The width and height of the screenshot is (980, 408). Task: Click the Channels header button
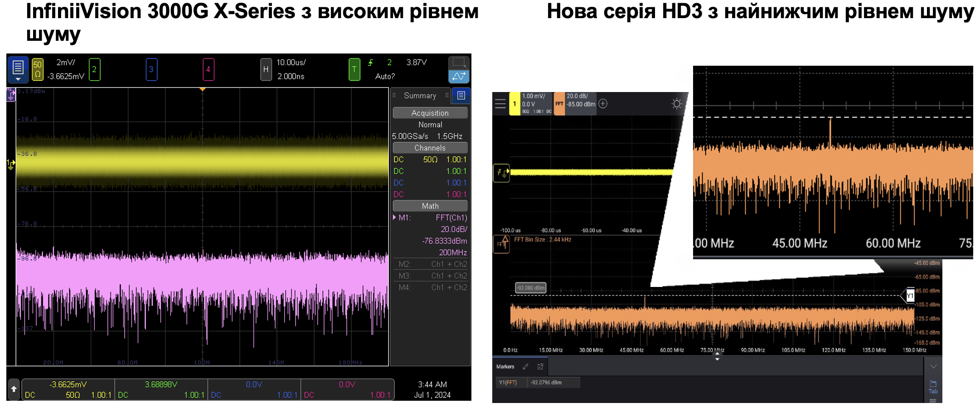(430, 148)
